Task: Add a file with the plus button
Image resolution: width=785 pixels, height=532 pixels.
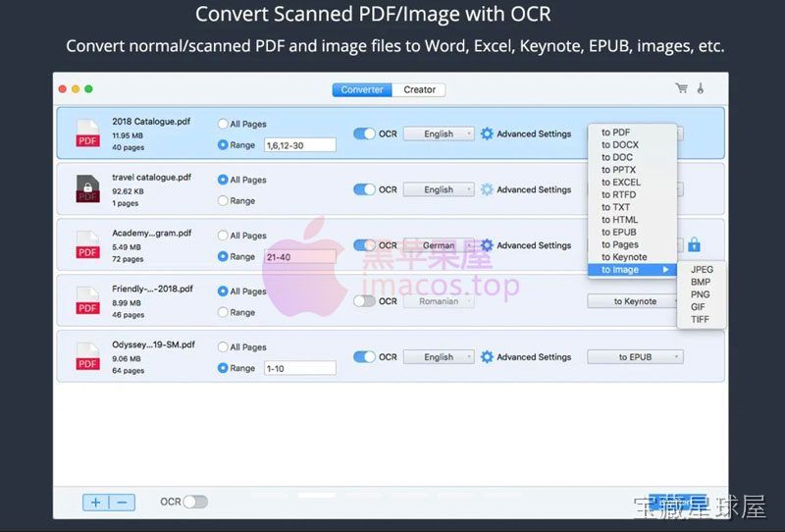Action: [x=95, y=502]
